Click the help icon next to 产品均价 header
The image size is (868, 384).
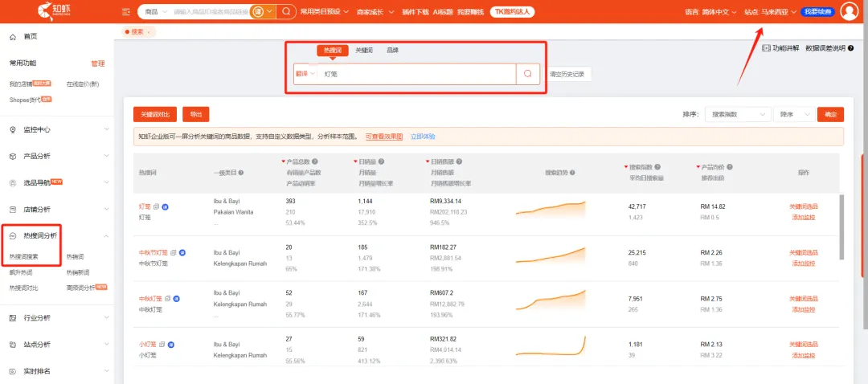point(730,167)
